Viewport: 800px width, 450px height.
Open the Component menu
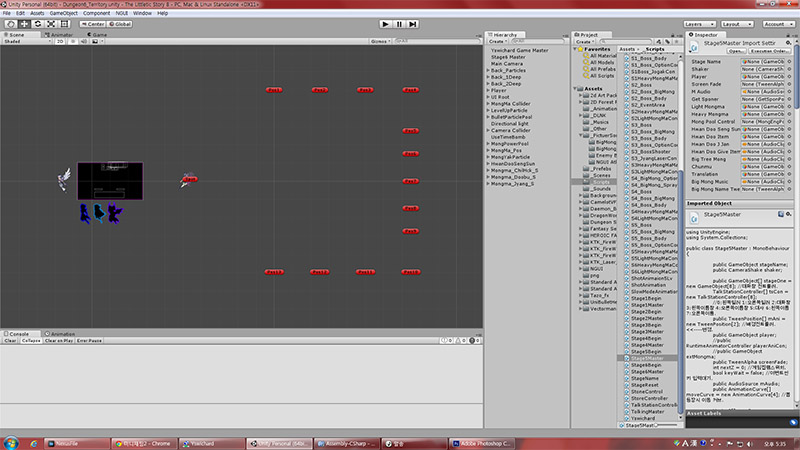pos(96,13)
